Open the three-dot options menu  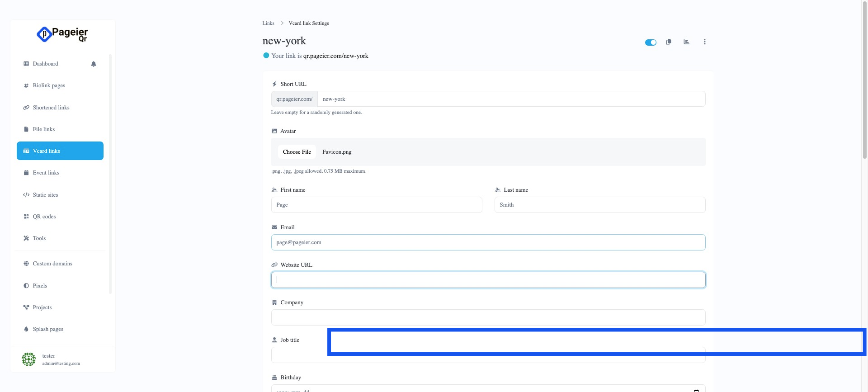click(x=704, y=42)
